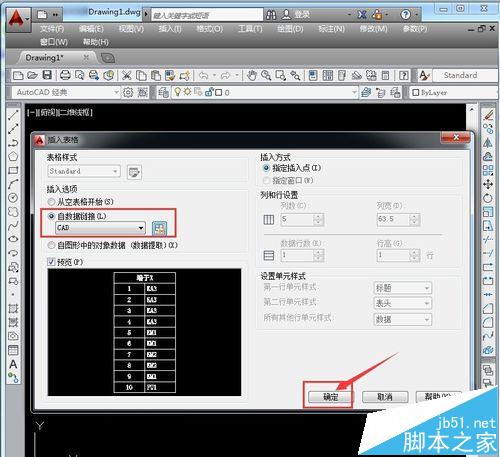Click the Text Style icon beside Standard
The width and height of the screenshot is (500, 457).
(x=424, y=76)
